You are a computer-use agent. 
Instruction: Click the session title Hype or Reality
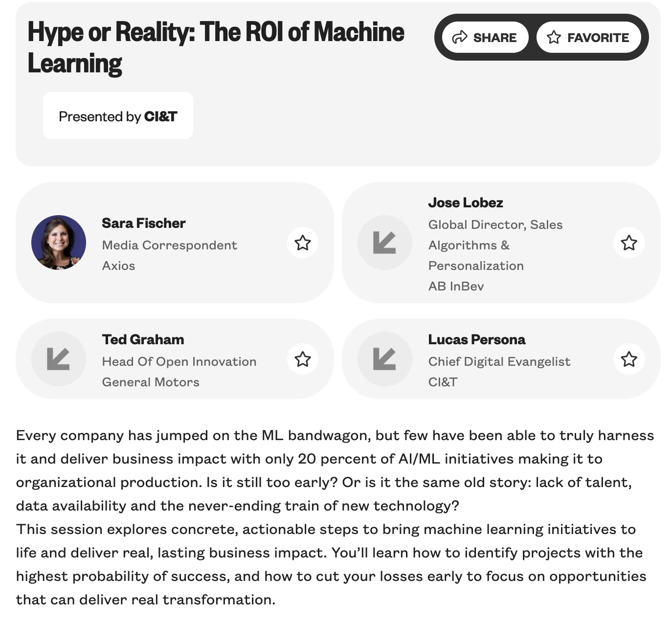click(x=216, y=47)
